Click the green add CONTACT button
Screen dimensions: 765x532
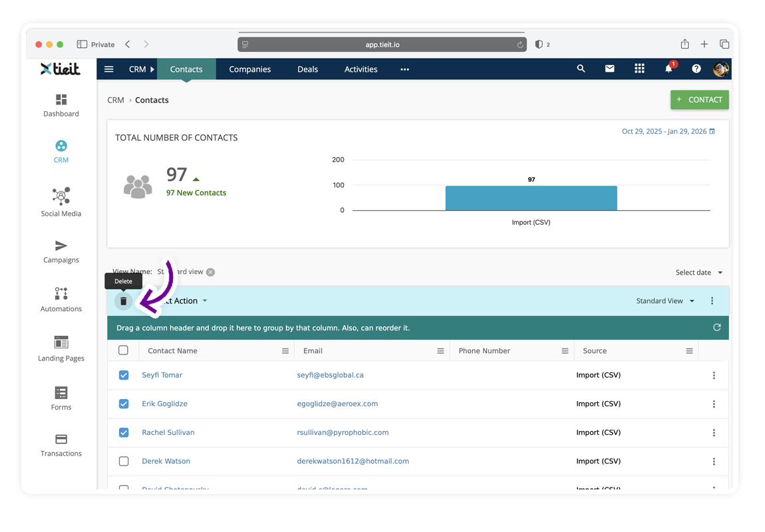pos(699,100)
